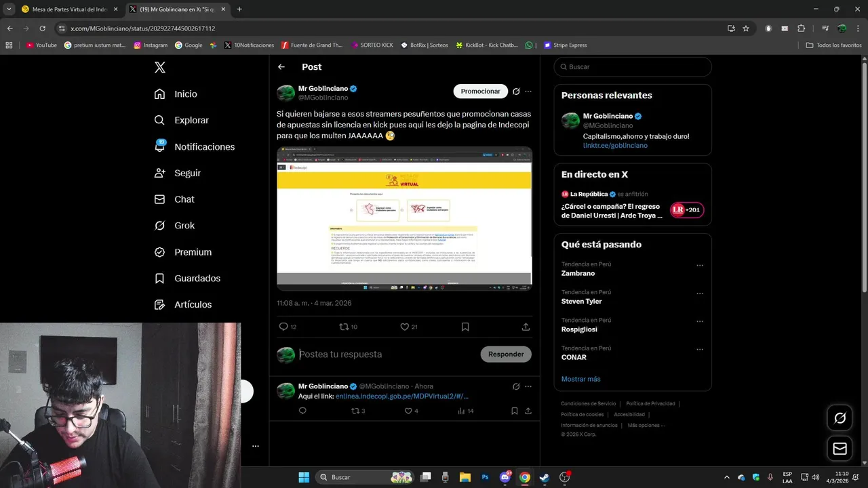Open more options on main post
This screenshot has width=868, height=488.
tap(528, 91)
